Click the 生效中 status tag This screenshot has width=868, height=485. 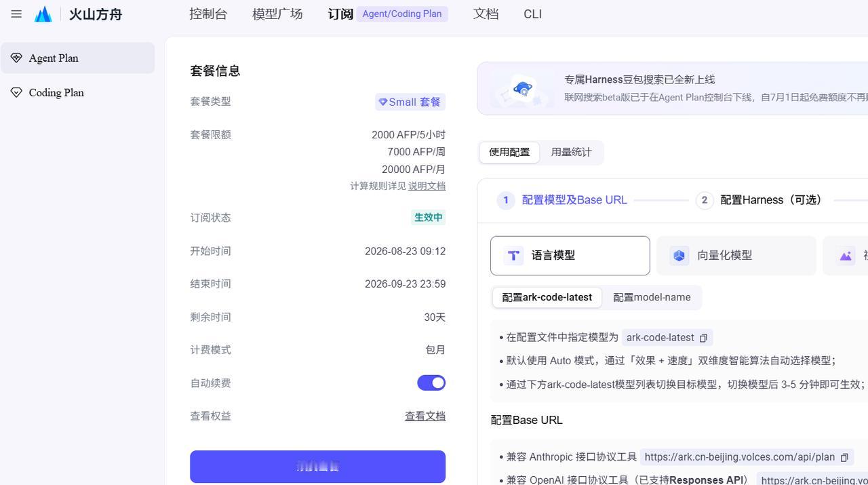pyautogui.click(x=429, y=218)
